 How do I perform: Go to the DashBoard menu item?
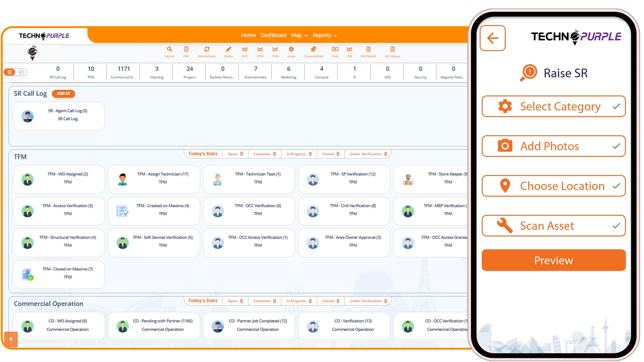coord(273,35)
